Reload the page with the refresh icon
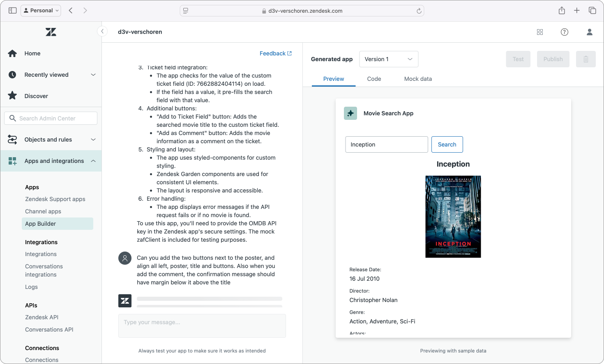This screenshot has width=604, height=364. 419,11
